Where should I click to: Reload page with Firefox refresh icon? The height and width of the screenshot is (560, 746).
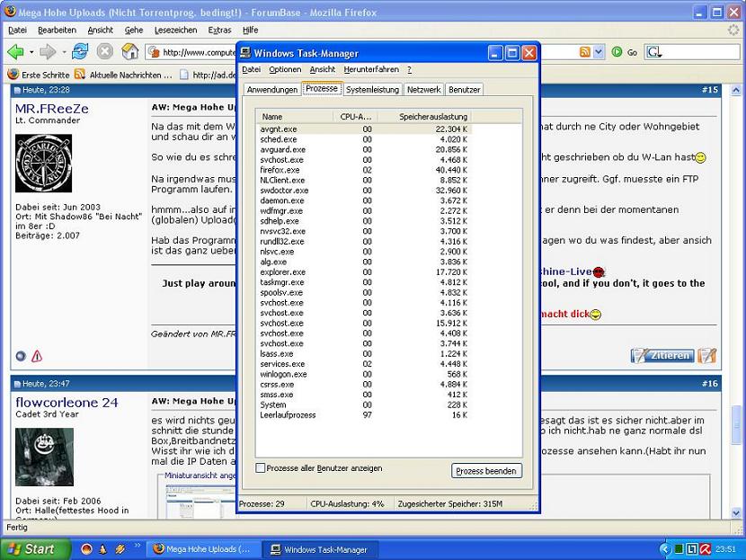pos(80,51)
